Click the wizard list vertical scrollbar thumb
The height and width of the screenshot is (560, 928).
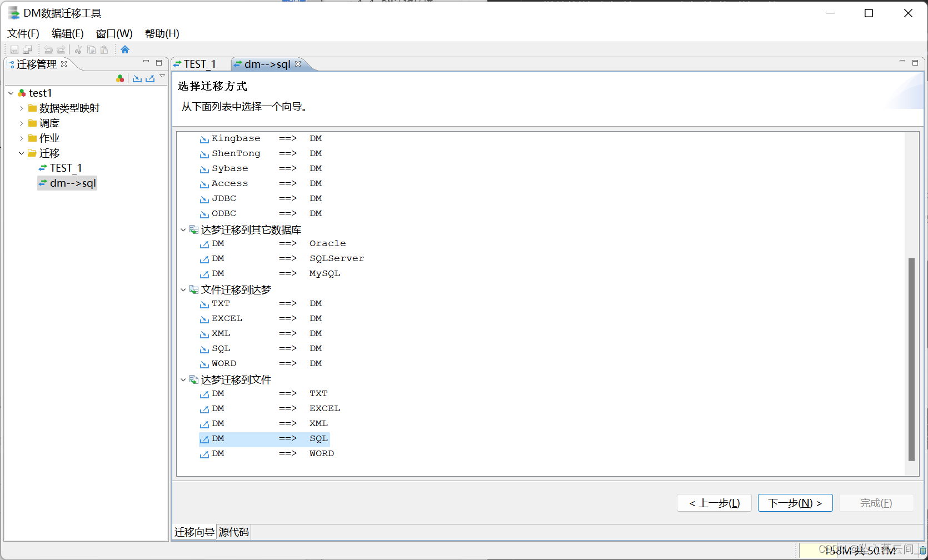tap(911, 359)
